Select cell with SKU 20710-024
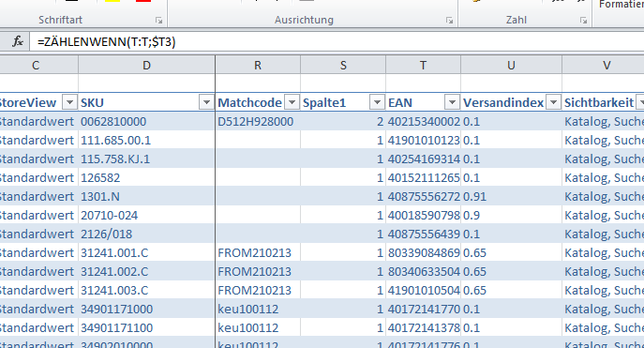 146,216
